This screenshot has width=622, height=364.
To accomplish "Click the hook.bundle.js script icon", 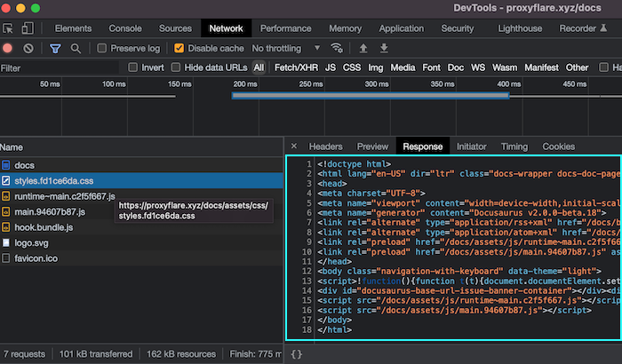I will pos(6,227).
